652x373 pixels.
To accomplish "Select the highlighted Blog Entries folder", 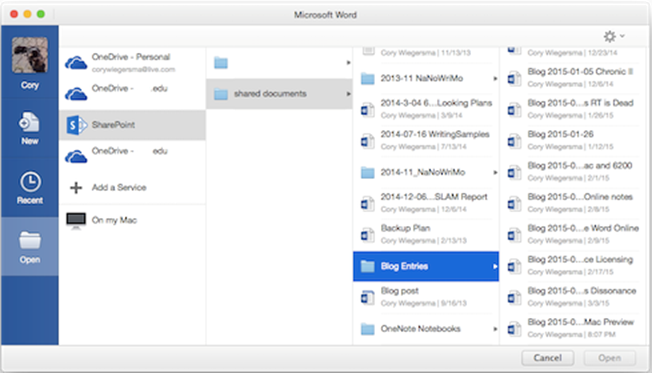I will [426, 266].
